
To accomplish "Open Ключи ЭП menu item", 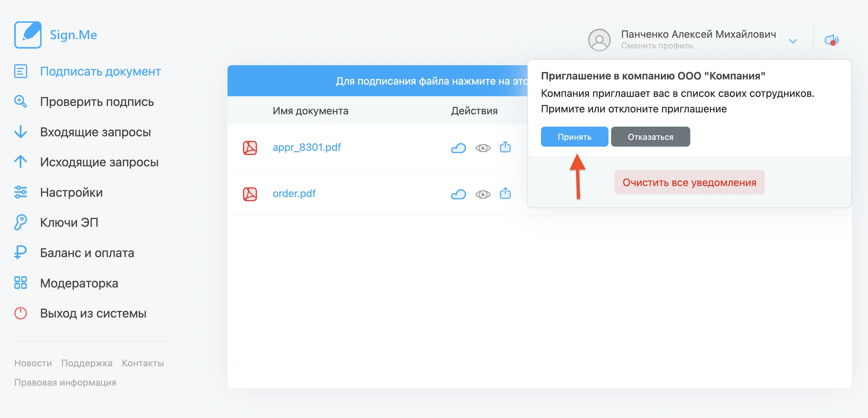I will tap(69, 222).
